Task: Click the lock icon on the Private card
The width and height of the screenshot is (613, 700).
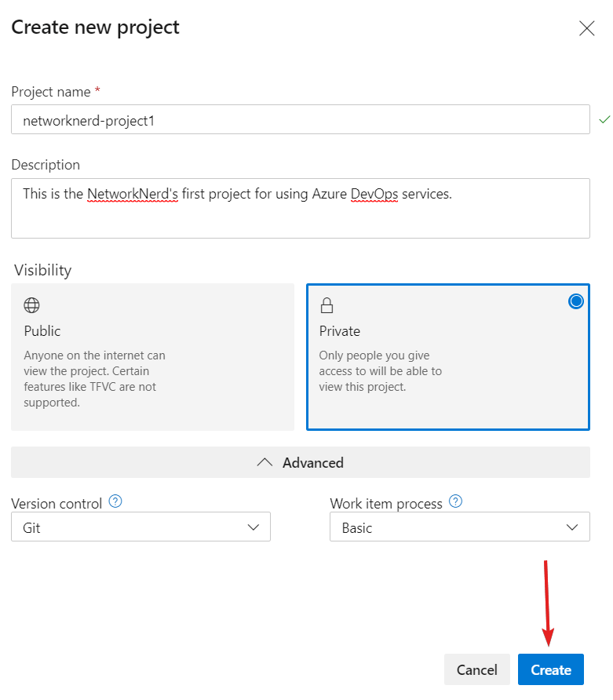Action: pyautogui.click(x=327, y=304)
